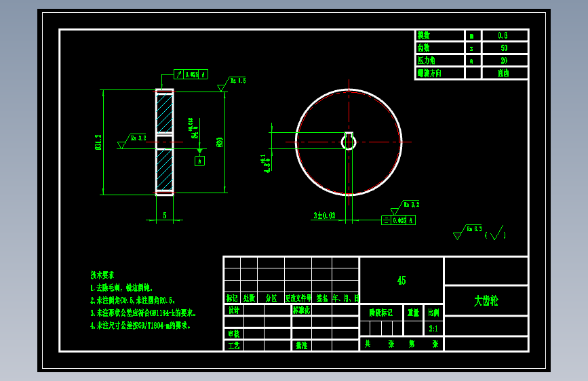Click the 分区 column header
The image size is (588, 381).
tap(271, 298)
